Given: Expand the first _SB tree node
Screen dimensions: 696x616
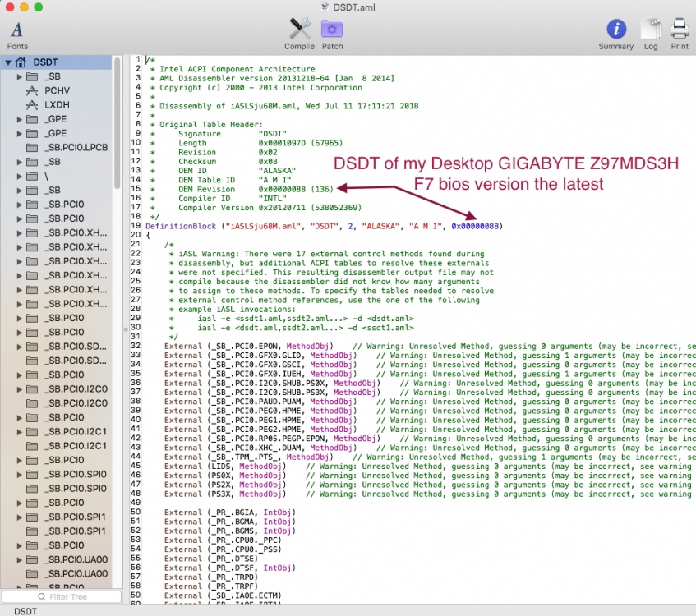Looking at the screenshot, I should point(19,76).
